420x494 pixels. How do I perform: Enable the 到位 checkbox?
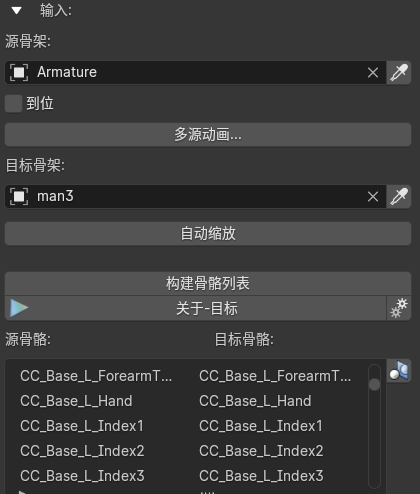[13, 103]
